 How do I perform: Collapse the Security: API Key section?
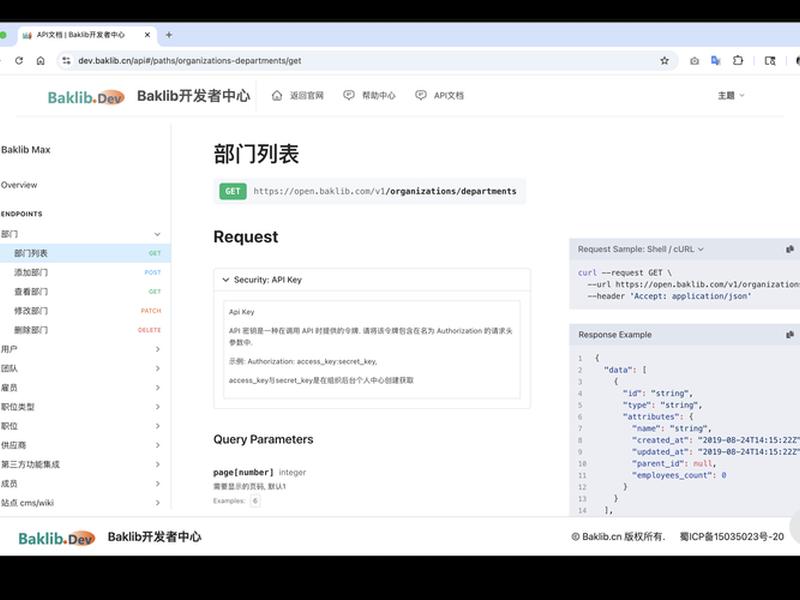click(372, 280)
